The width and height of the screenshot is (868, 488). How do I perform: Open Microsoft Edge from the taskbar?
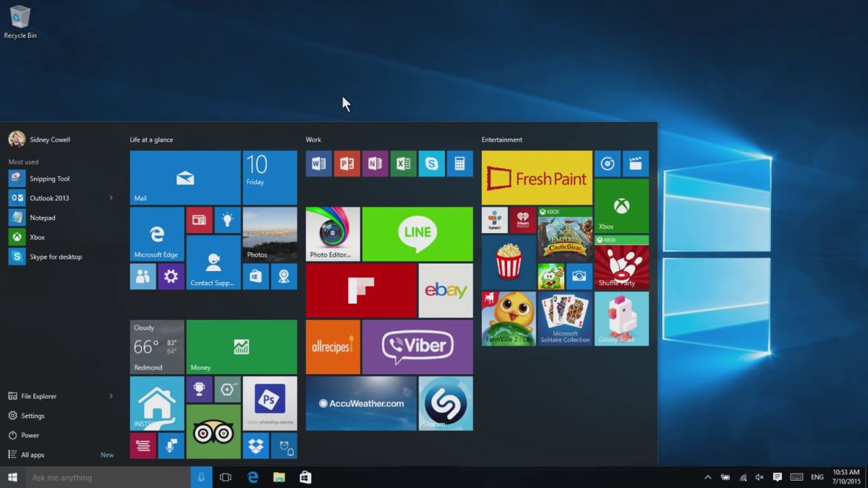pyautogui.click(x=251, y=477)
